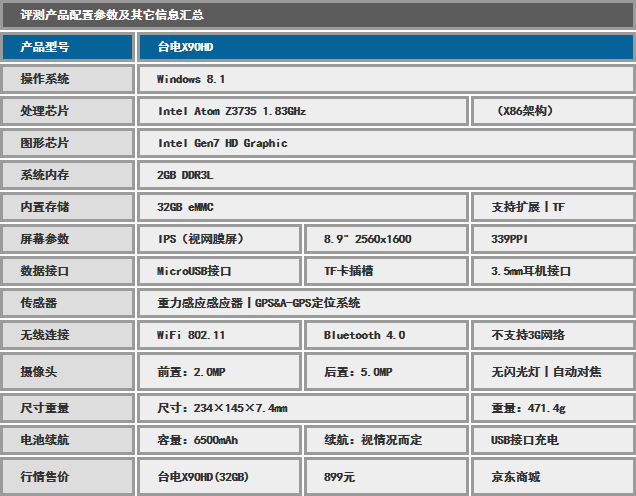636x496 pixels.
Task: Click the 重量：471.4g cell
Action: (x=553, y=408)
